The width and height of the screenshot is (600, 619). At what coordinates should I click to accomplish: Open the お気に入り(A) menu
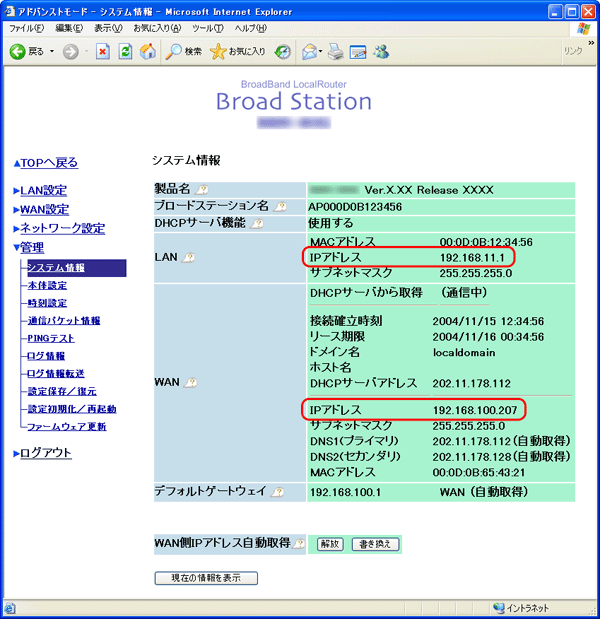157,28
